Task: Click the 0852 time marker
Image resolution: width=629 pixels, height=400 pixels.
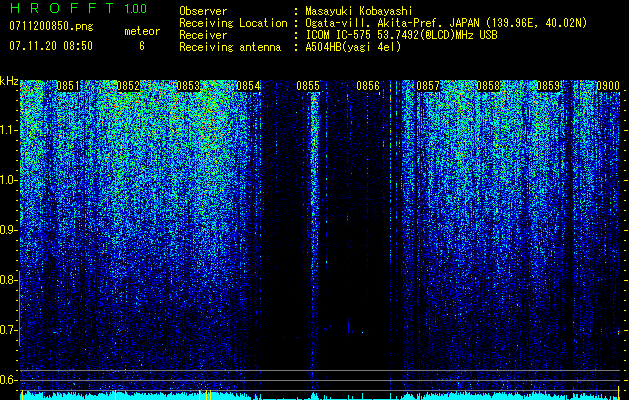Action: click(x=128, y=86)
